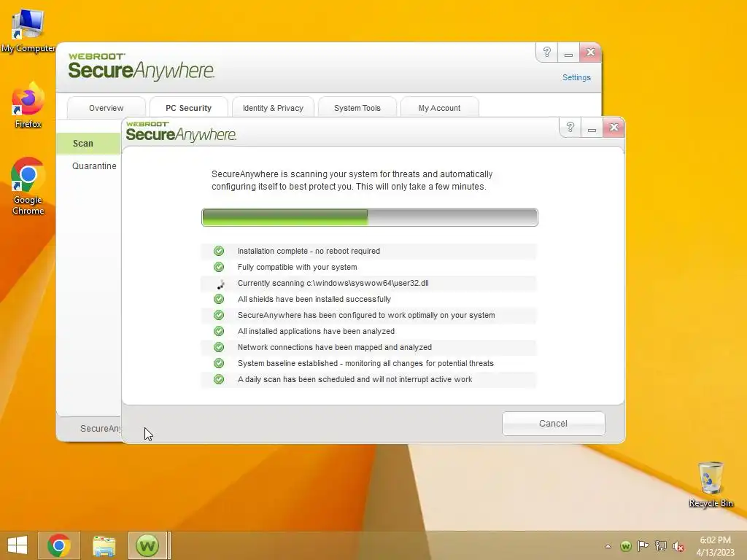This screenshot has width=747, height=560.
Task: Open File Explorer from taskbar
Action: pos(104,545)
